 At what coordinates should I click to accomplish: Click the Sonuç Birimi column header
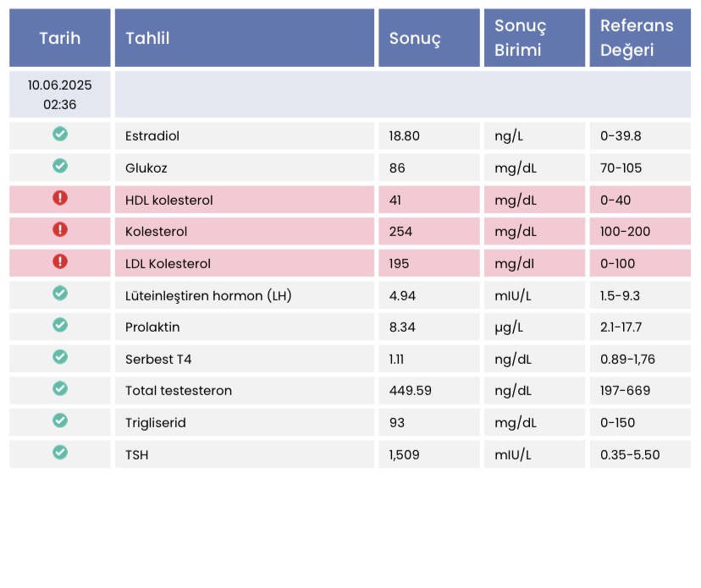(535, 38)
